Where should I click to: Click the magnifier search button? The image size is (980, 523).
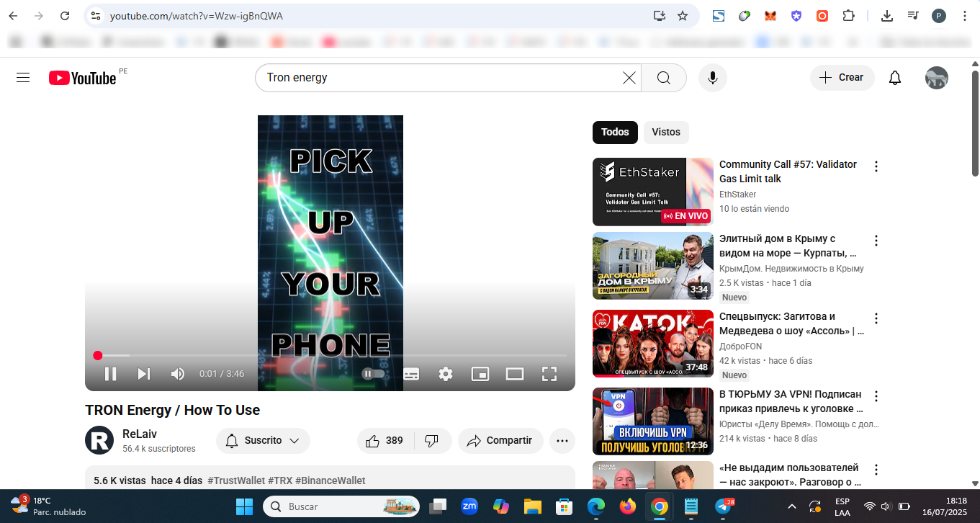coord(663,78)
